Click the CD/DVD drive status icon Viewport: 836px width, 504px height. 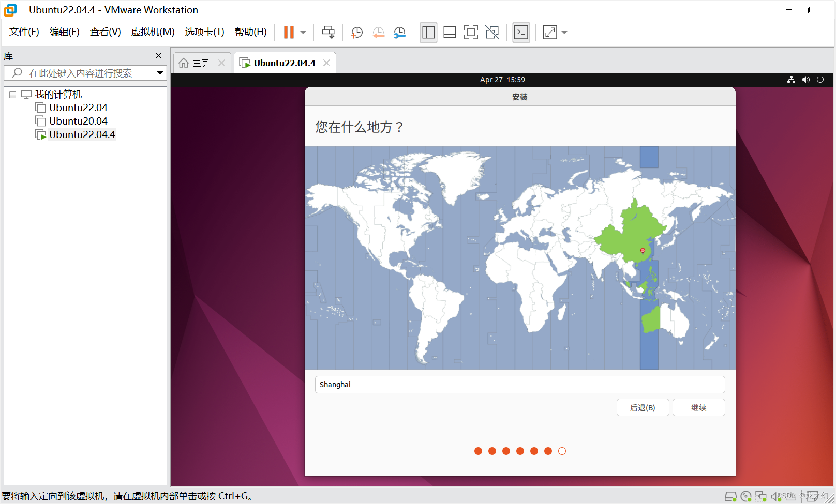745,496
